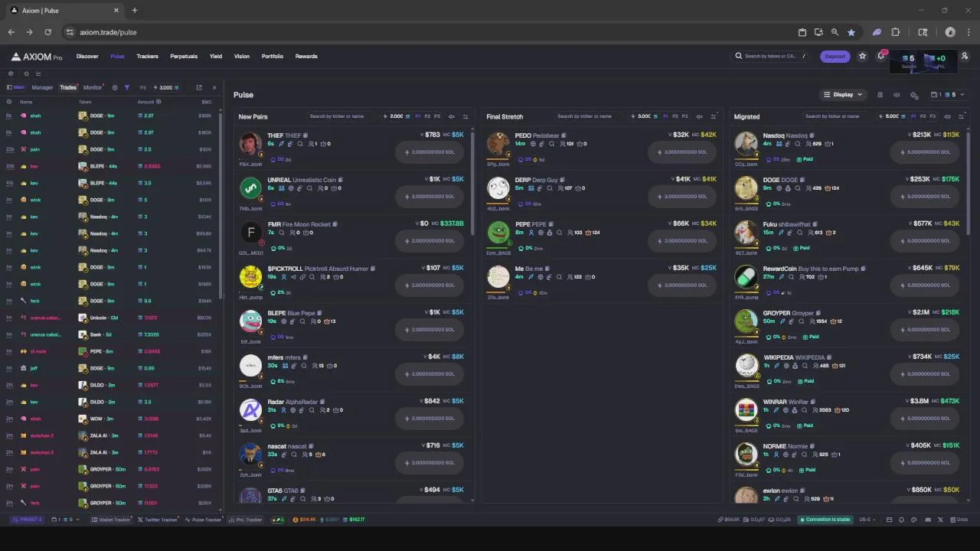Click the chart icon below the Axiom logo
The width and height of the screenshot is (980, 551).
point(39,73)
